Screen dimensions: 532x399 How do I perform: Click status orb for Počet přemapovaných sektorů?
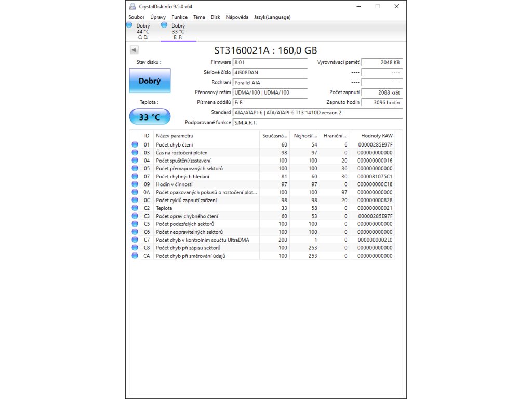tap(135, 168)
